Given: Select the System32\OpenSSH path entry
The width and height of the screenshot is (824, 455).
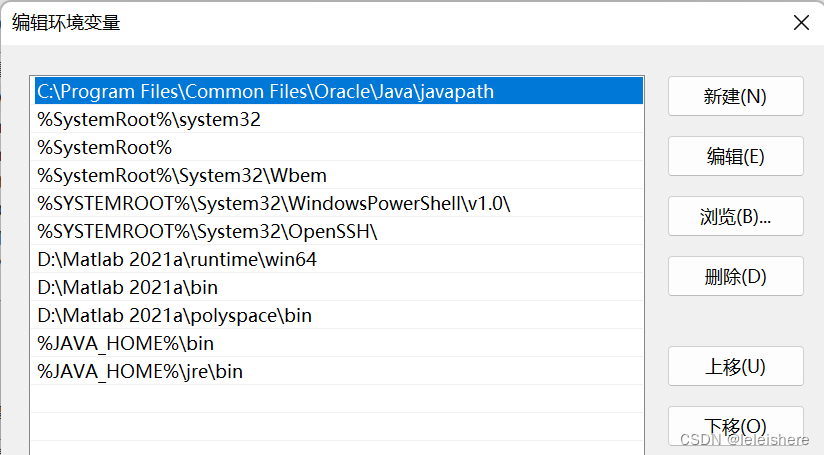Looking at the screenshot, I should pyautogui.click(x=337, y=231).
